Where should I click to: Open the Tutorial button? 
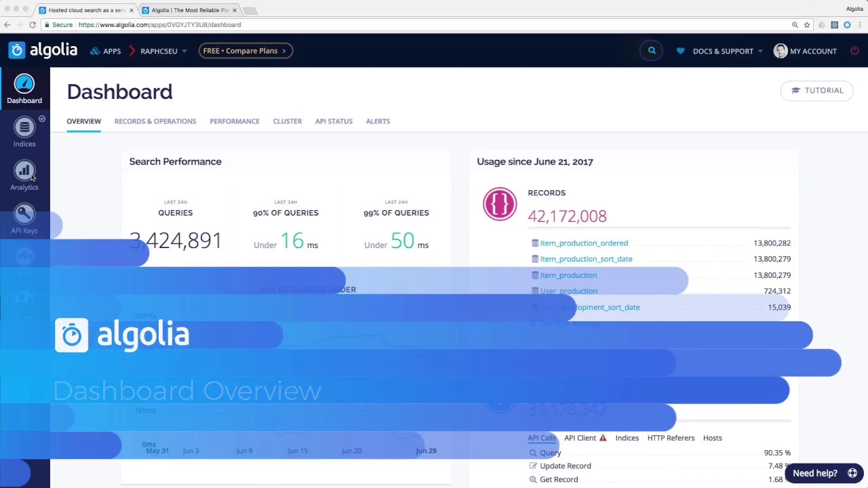tap(816, 90)
